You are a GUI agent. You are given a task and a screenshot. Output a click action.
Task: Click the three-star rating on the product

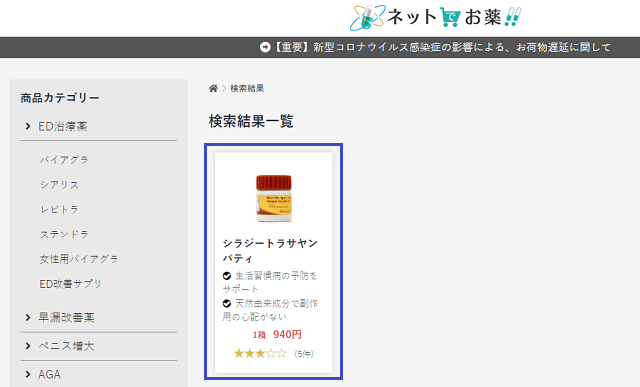tap(260, 354)
